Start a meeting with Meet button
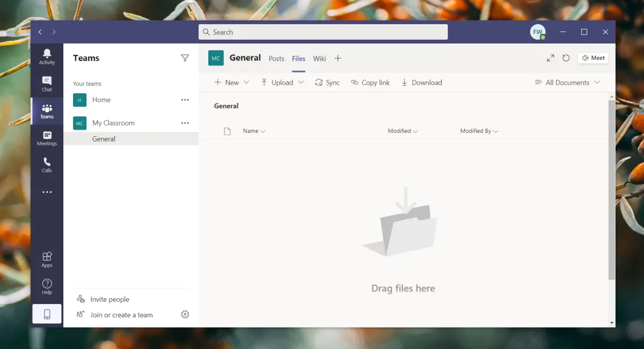The image size is (644, 349). click(x=593, y=58)
